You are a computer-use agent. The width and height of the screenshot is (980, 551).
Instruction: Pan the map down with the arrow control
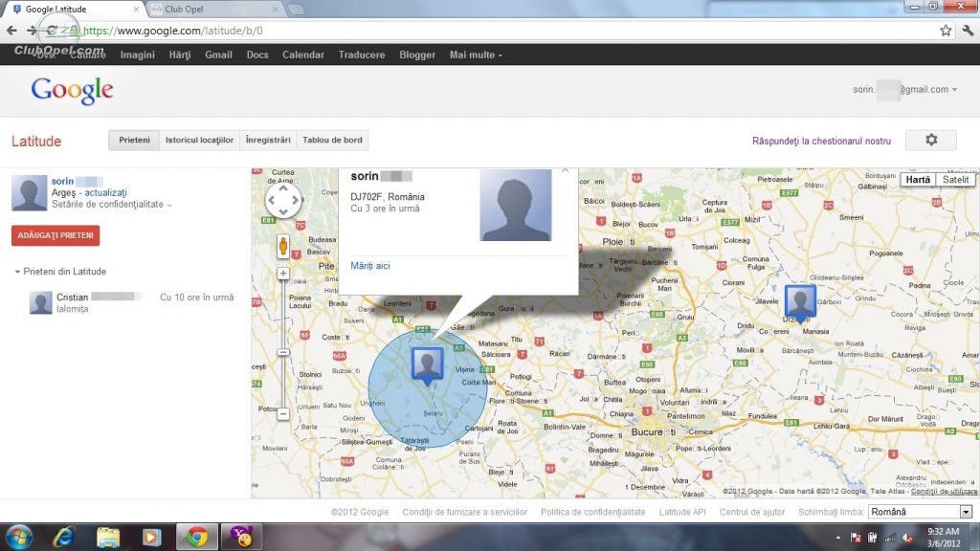(283, 212)
